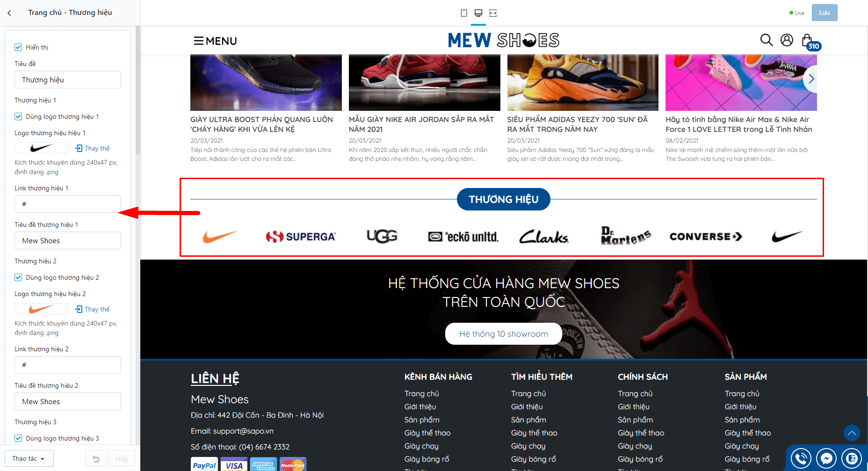Viewport: 868px width, 471px height.
Task: Open the search magnifier icon
Action: 767,40
